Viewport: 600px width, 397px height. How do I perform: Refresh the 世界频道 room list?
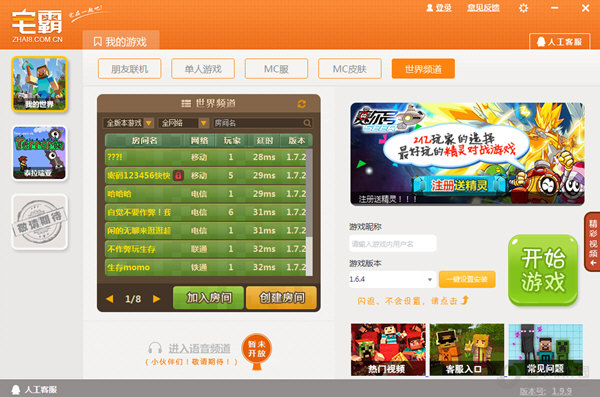click(302, 104)
